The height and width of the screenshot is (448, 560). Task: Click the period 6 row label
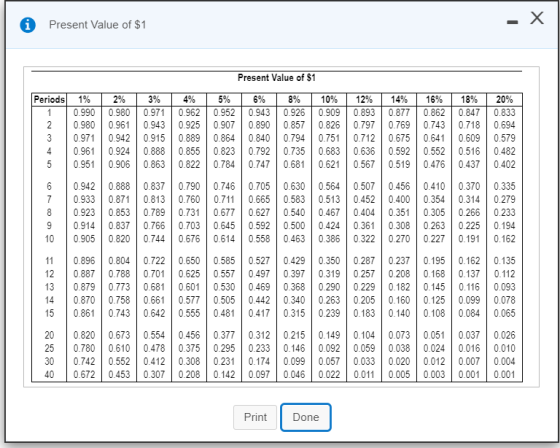[x=49, y=186]
